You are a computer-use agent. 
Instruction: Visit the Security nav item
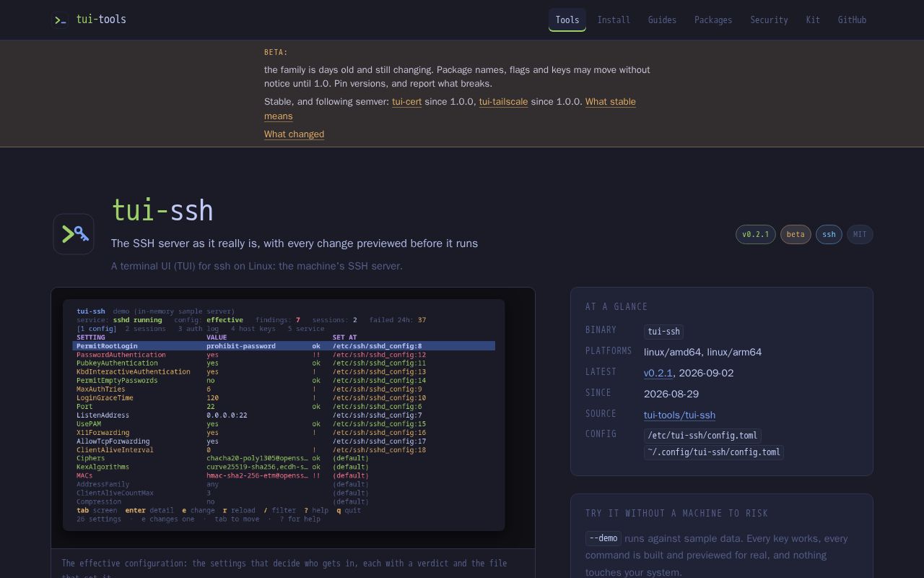click(x=769, y=20)
